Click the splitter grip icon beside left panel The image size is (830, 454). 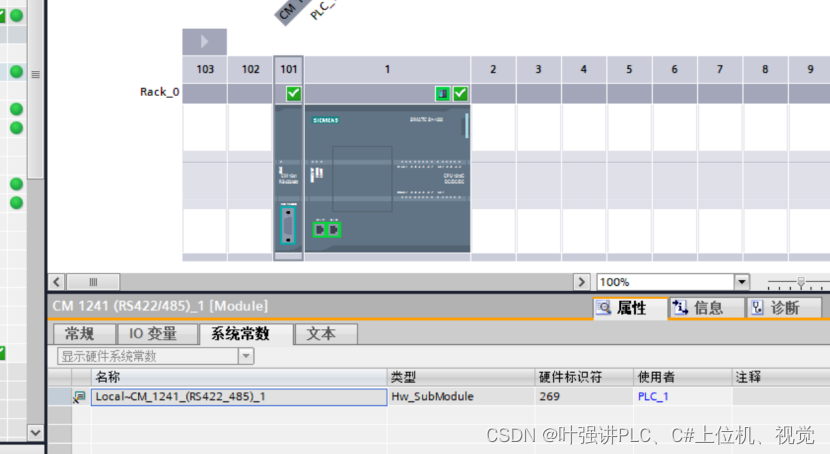point(35,74)
